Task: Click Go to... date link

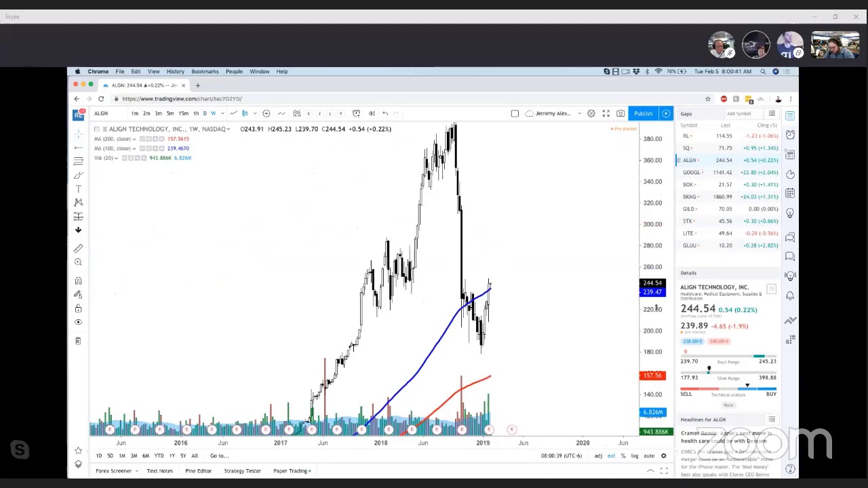Action: click(x=219, y=455)
